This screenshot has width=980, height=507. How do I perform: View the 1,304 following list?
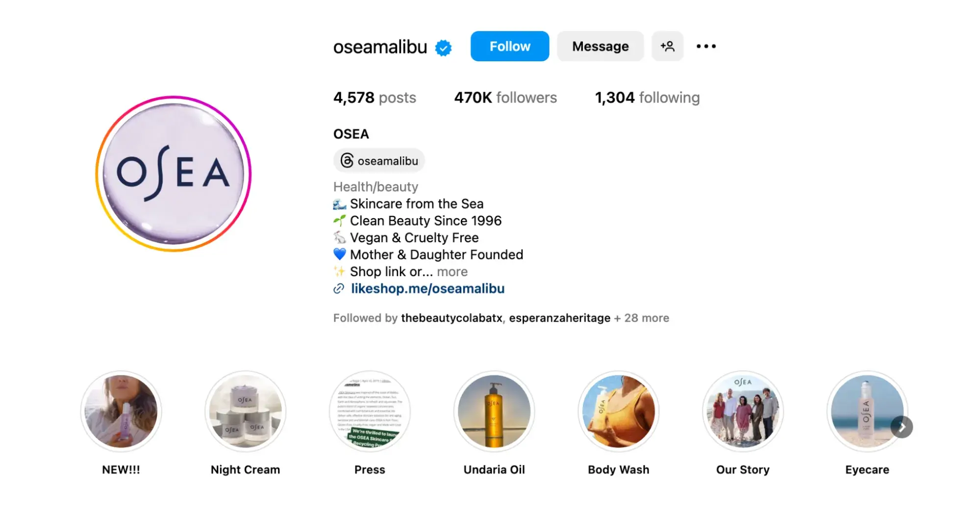click(x=647, y=98)
